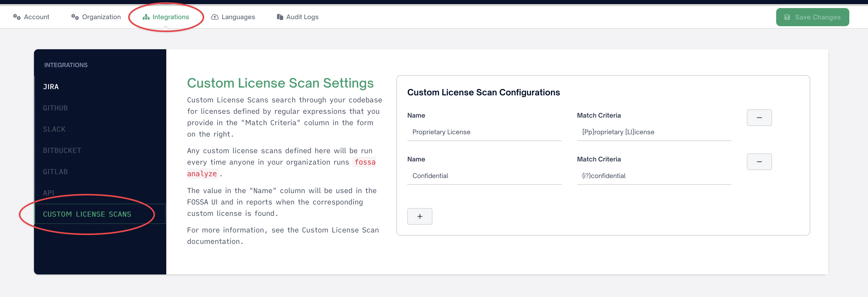Screen dimensions: 868x297
Task: Remove the Proprietary License configuration row
Action: point(759,117)
